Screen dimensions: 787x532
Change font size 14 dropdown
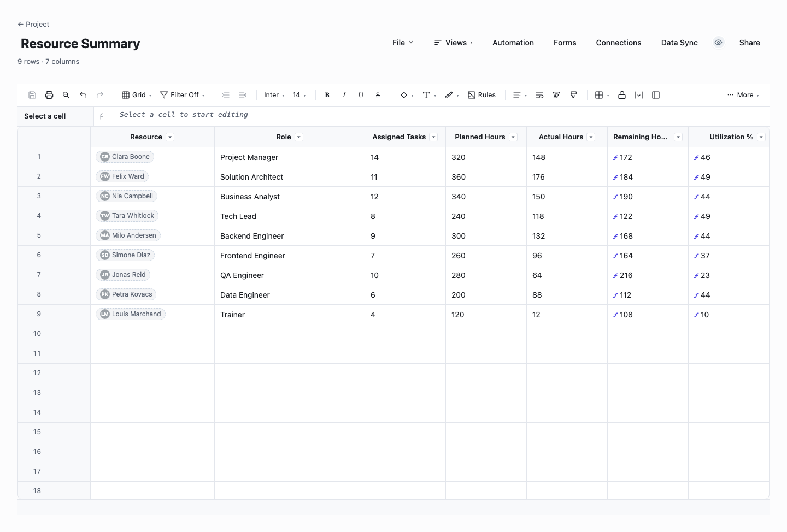click(x=299, y=95)
